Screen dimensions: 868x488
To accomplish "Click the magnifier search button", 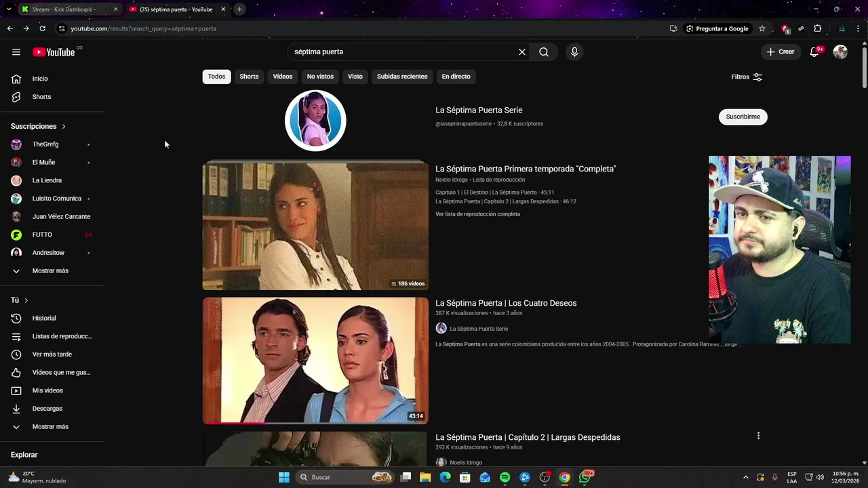I will [544, 52].
